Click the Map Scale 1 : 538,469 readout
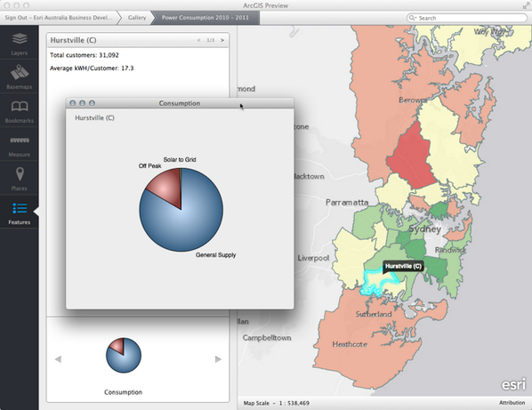The image size is (532, 410). (x=276, y=403)
